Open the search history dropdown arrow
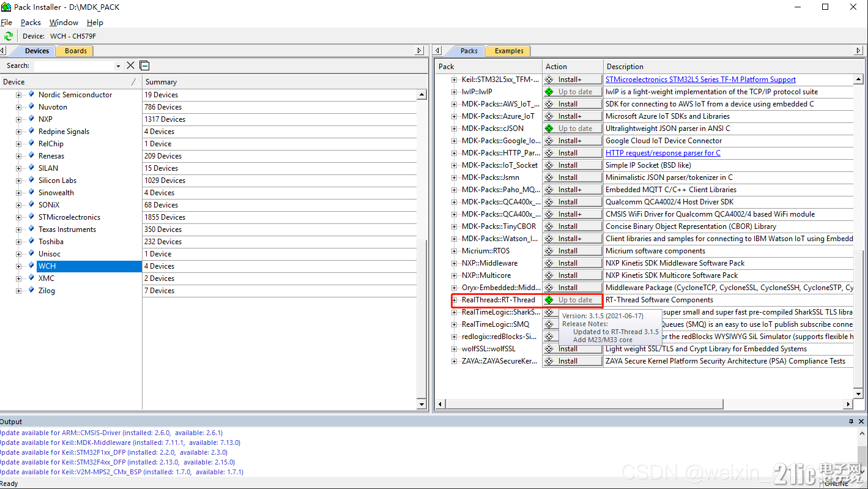The width and height of the screenshot is (868, 489). pyautogui.click(x=118, y=66)
